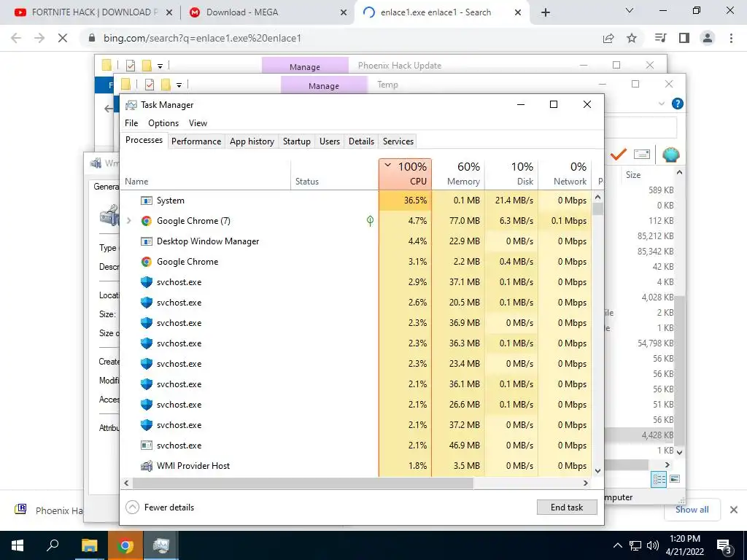Click Show all downloads button
The height and width of the screenshot is (560, 747).
(x=692, y=510)
